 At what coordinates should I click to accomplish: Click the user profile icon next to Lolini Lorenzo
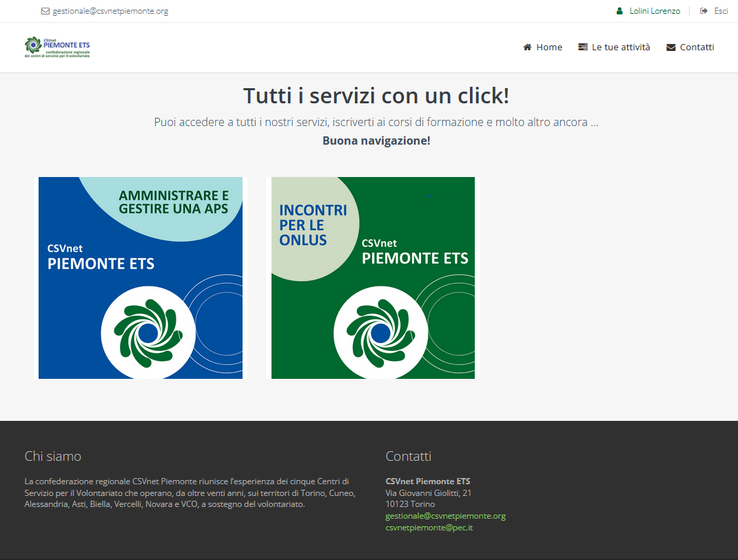pyautogui.click(x=620, y=11)
